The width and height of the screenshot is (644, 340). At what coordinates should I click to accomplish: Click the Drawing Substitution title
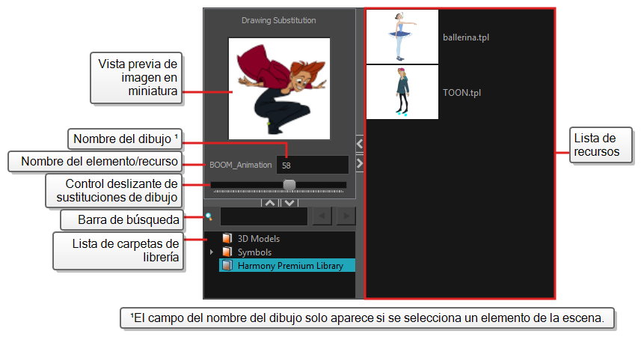point(279,20)
